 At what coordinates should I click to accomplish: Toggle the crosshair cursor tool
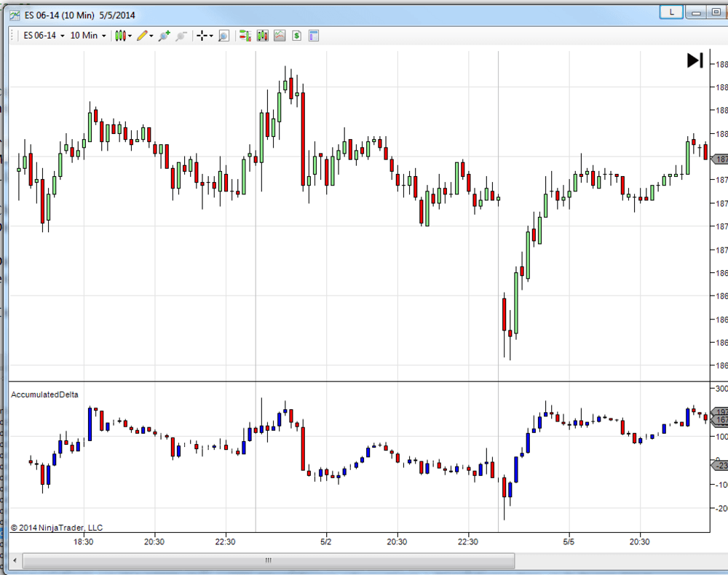tap(202, 35)
